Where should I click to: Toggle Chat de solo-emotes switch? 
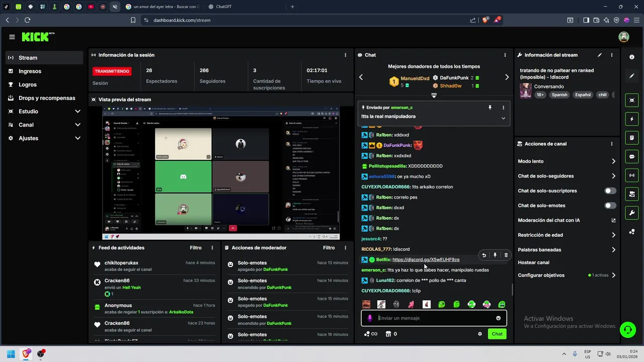610,206
